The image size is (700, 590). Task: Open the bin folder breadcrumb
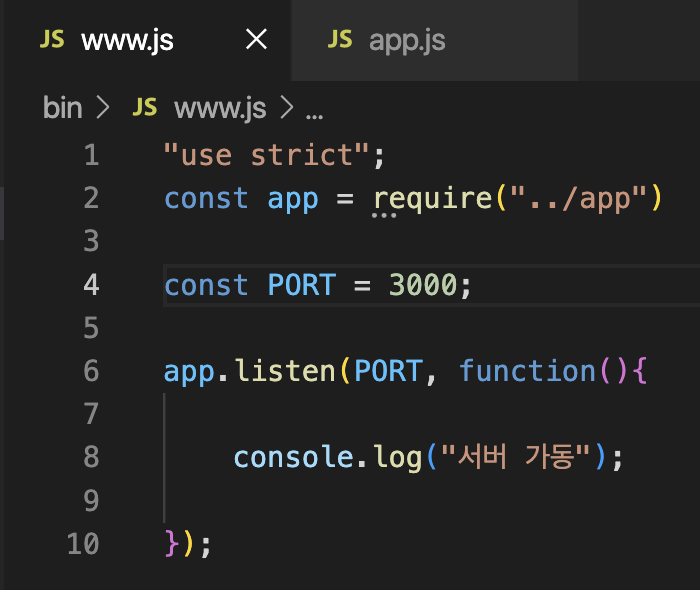pos(62,108)
